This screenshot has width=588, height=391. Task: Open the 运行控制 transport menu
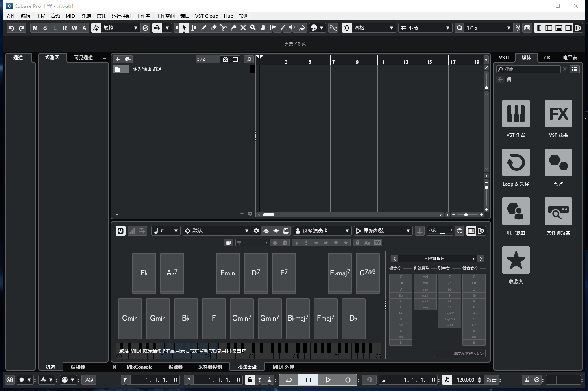(121, 16)
